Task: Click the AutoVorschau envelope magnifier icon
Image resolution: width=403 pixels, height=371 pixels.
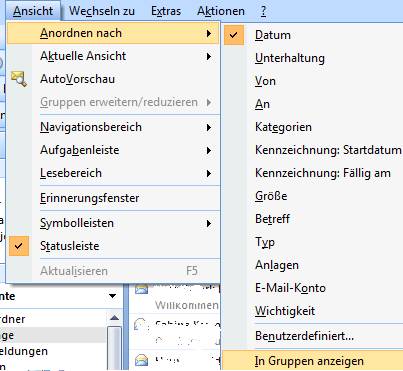Action: click(19, 79)
